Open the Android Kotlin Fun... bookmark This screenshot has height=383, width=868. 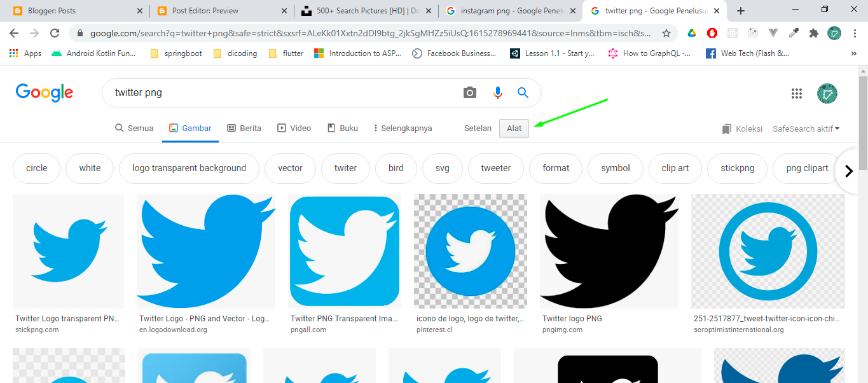coord(93,53)
